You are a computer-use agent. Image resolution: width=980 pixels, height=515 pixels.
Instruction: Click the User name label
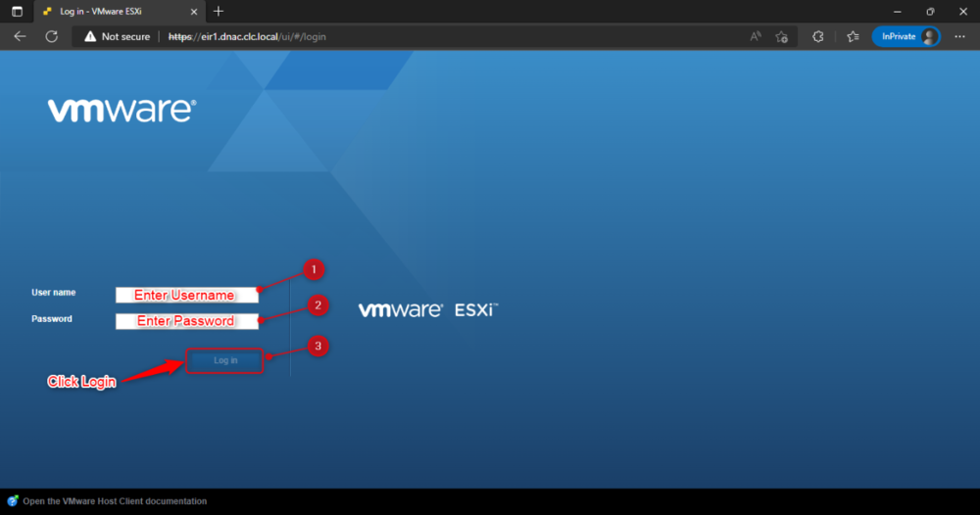54,292
